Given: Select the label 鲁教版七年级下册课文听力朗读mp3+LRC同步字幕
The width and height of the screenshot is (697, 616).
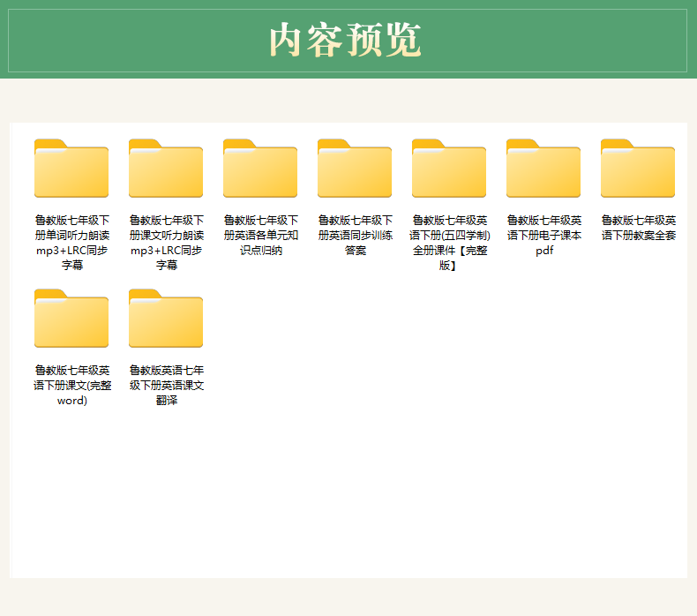Looking at the screenshot, I should (166, 243).
